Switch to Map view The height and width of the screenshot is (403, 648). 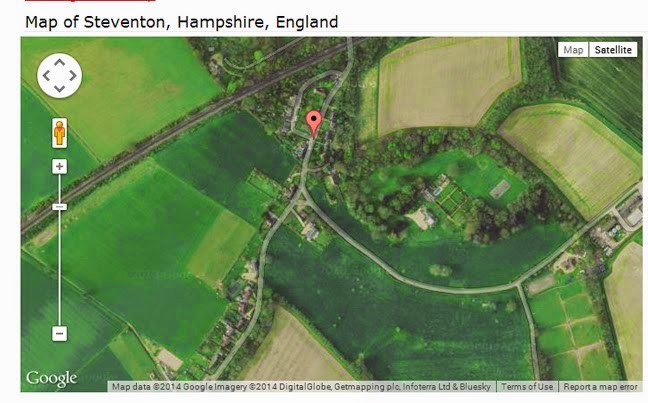click(x=573, y=50)
